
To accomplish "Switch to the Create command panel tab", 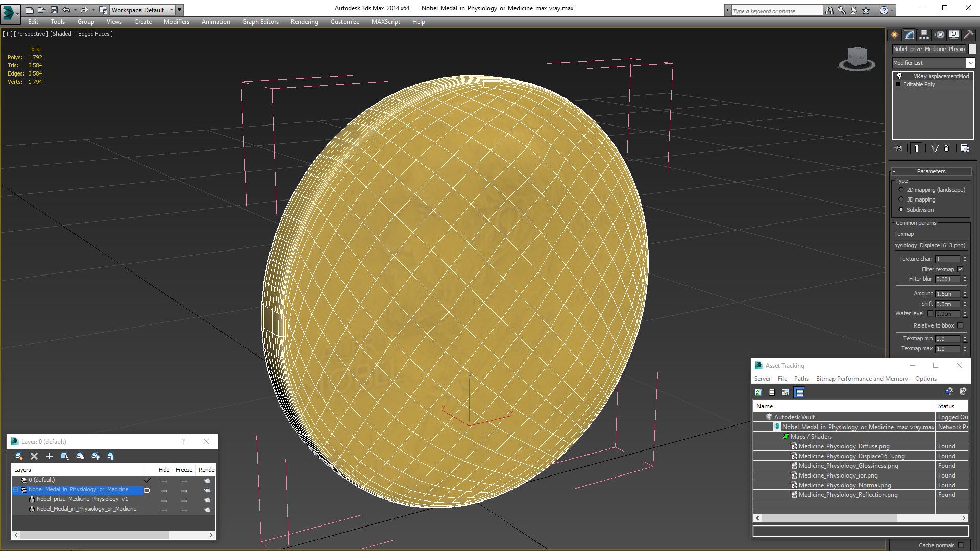I will (x=895, y=35).
